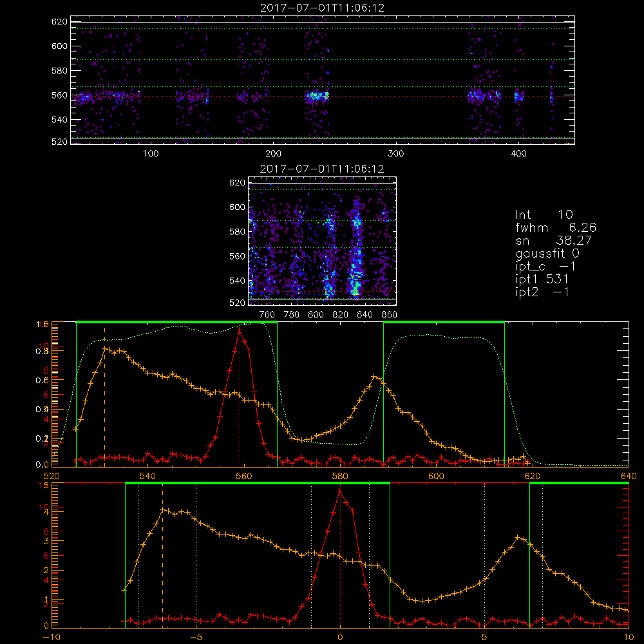644x644 pixels.
Task: Click the '780' x-axis label of small image
Action: (292, 315)
